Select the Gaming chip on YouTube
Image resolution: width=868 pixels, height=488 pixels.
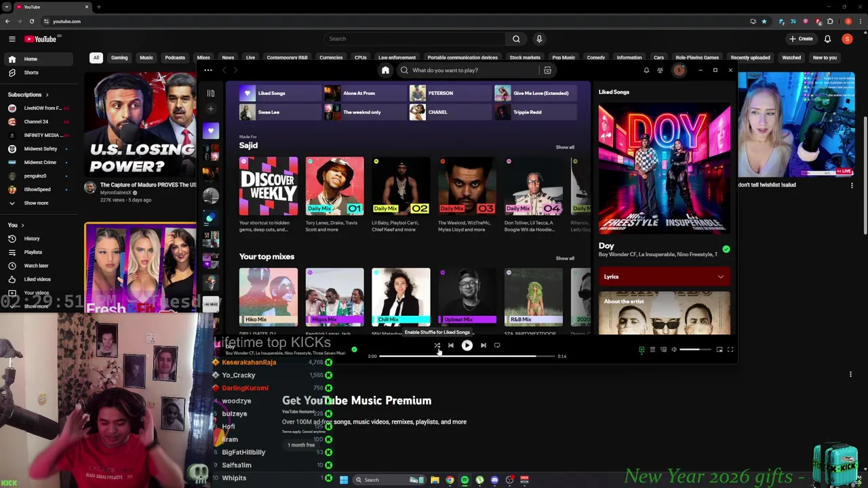119,58
